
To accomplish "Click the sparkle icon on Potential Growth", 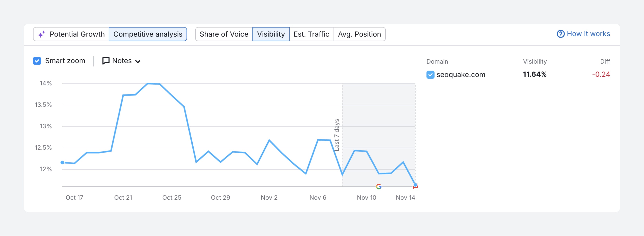I will (x=42, y=34).
